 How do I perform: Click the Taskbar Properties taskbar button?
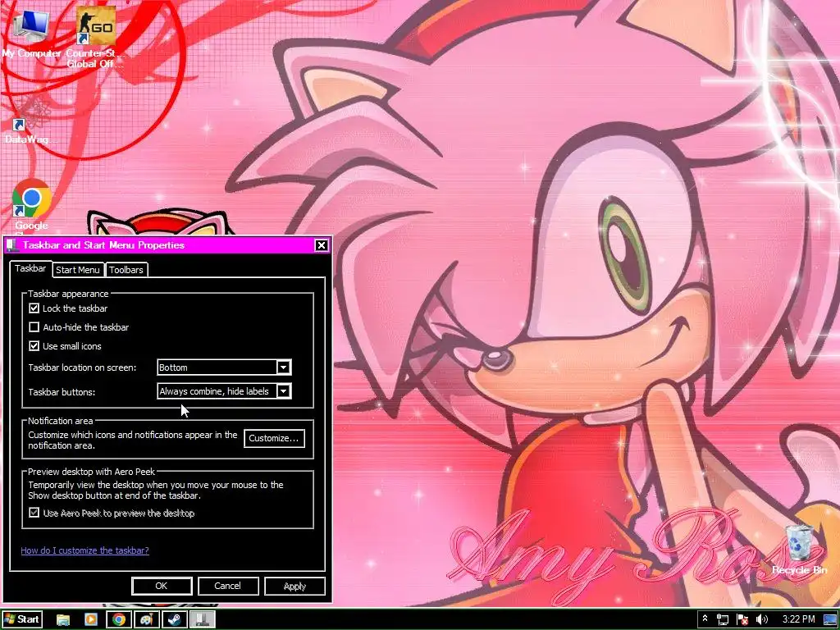(x=203, y=620)
